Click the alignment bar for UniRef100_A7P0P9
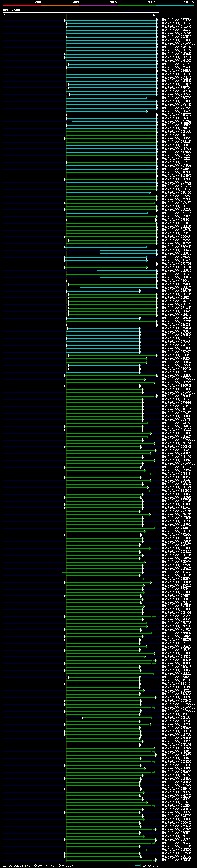This screenshot has height=868, width=197. pos(107,111)
